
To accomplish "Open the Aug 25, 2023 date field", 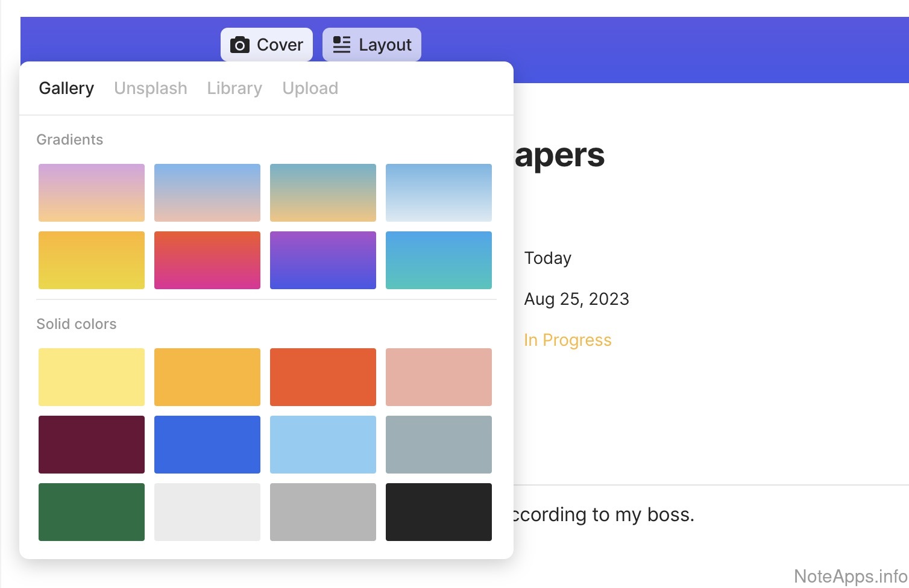I will coord(576,299).
